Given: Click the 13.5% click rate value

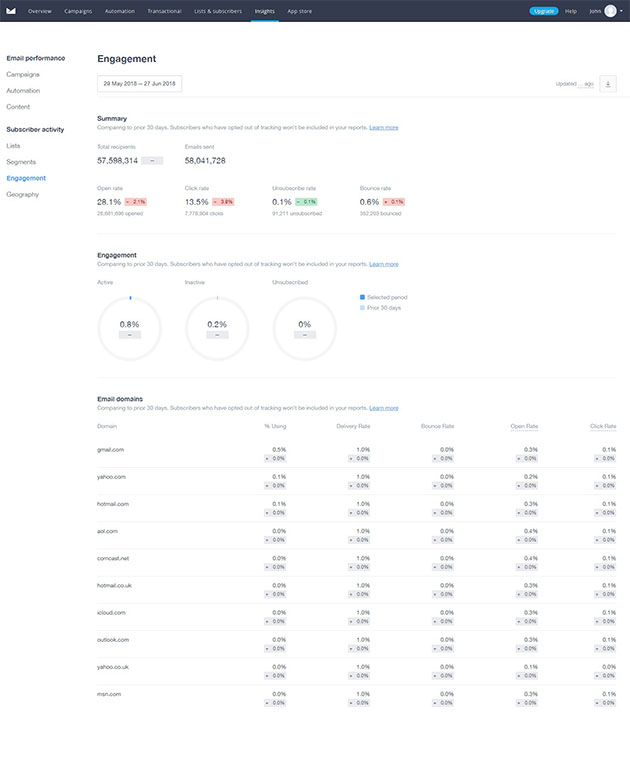Looking at the screenshot, I should point(196,202).
